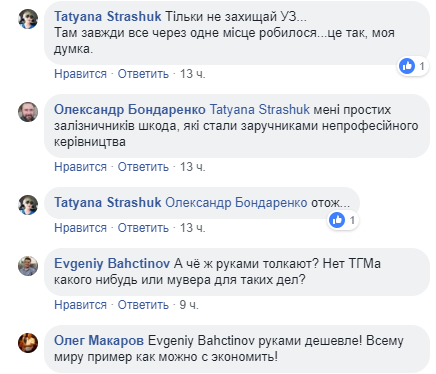Open the Evgeniy Bahctinov author name link
The height and width of the screenshot is (374, 436).
pos(112,264)
